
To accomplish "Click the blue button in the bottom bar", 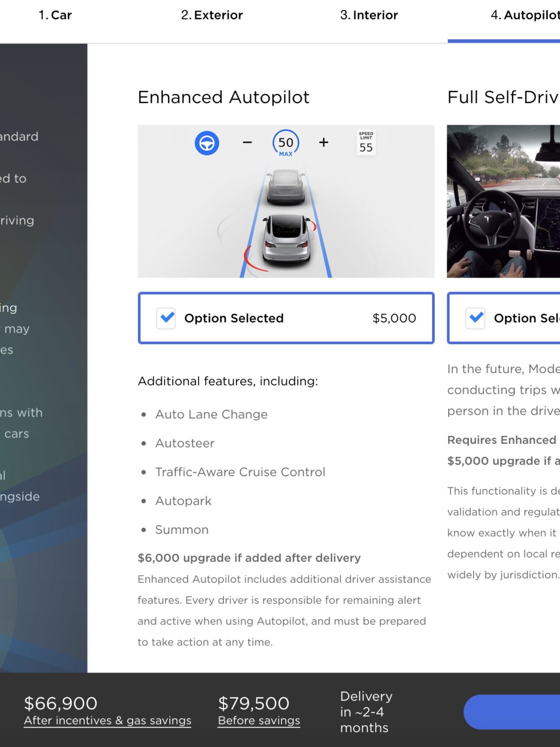I will (x=512, y=712).
